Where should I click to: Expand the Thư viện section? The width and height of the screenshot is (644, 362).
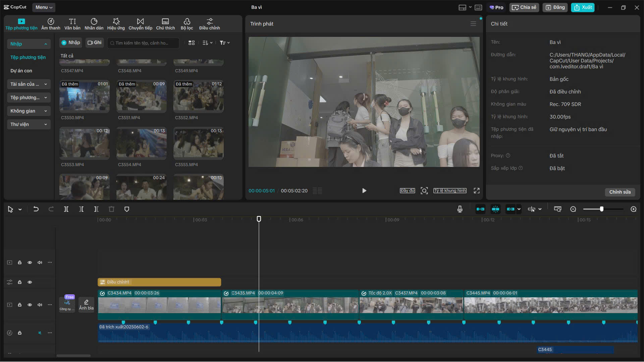pyautogui.click(x=28, y=124)
